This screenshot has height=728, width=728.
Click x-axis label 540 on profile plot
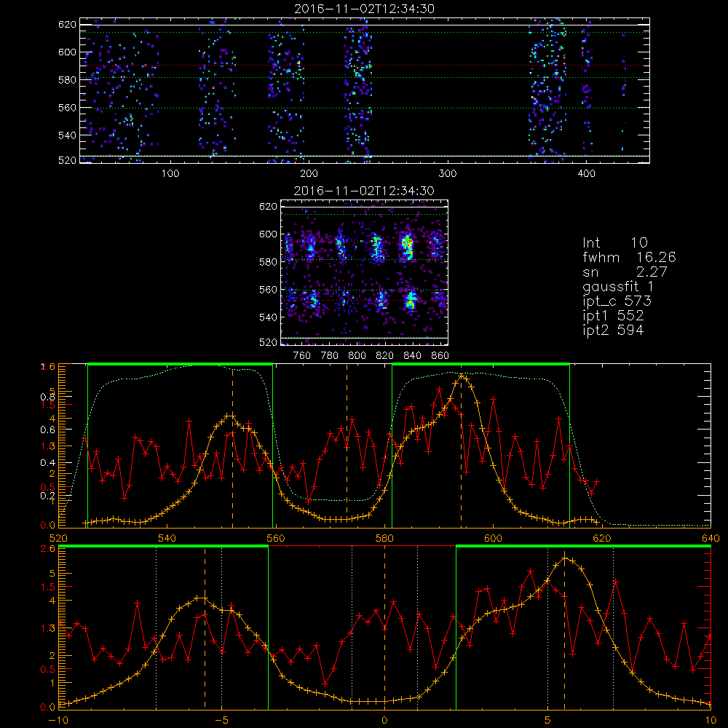(x=167, y=538)
